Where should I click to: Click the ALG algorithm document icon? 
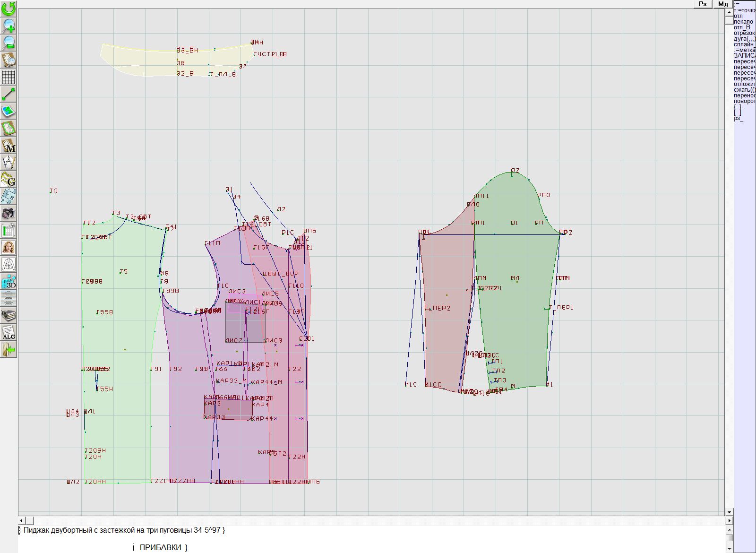pyautogui.click(x=9, y=332)
